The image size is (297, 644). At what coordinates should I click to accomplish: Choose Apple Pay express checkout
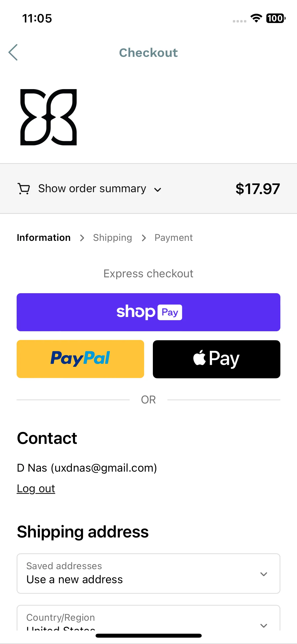216,359
